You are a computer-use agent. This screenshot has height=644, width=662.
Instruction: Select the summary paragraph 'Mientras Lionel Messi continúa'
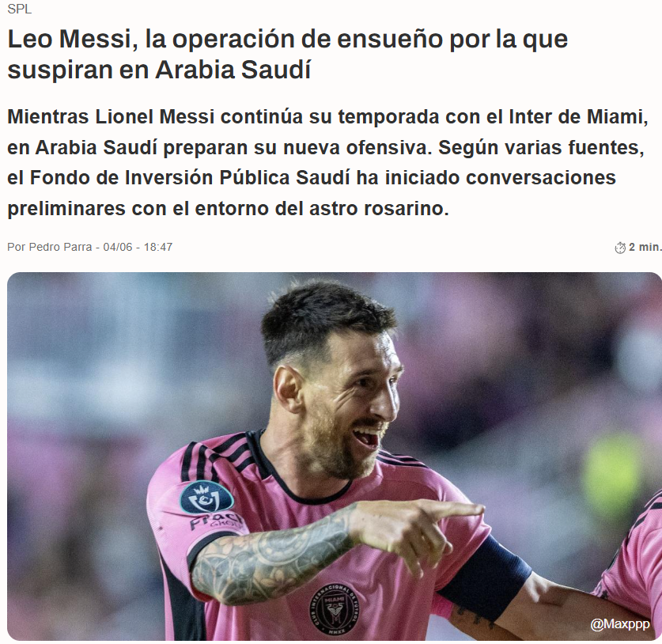pos(327,163)
